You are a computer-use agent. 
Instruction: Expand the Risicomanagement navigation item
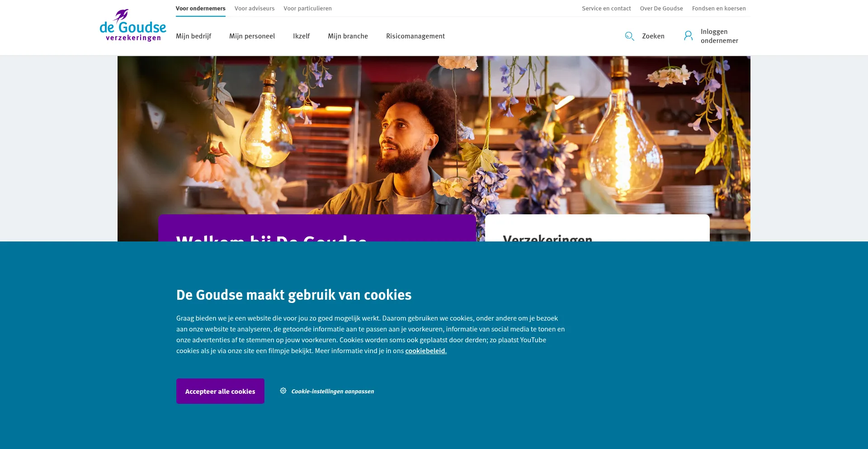point(415,36)
